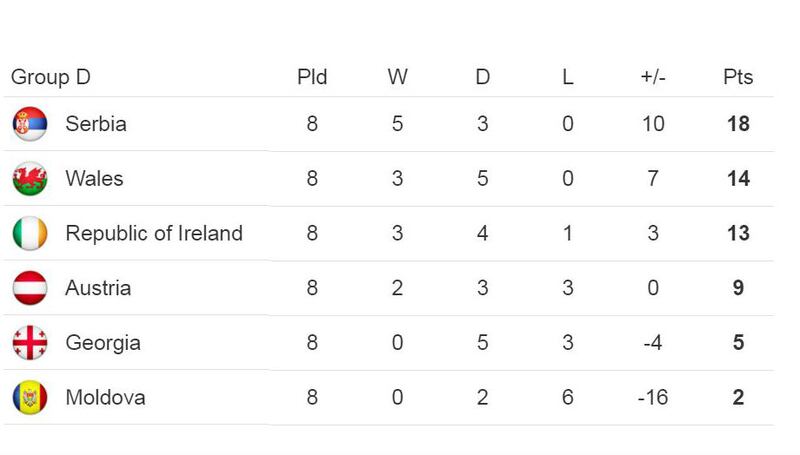Screen dimensions: 800x455
Task: Click the Austria flag icon
Action: click(x=30, y=288)
